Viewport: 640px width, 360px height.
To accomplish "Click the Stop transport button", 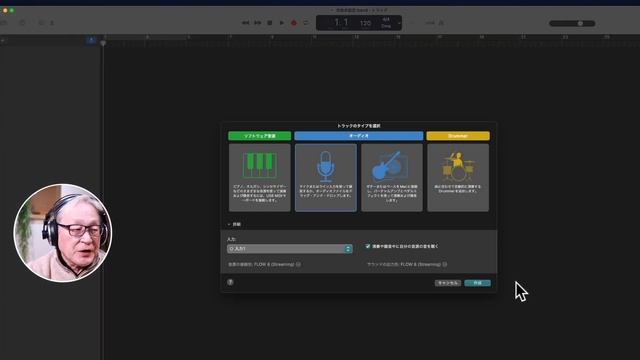I will [x=269, y=23].
